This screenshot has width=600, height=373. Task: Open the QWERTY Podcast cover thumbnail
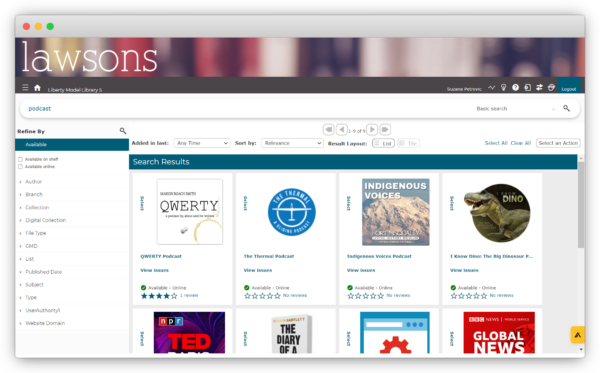coord(190,212)
